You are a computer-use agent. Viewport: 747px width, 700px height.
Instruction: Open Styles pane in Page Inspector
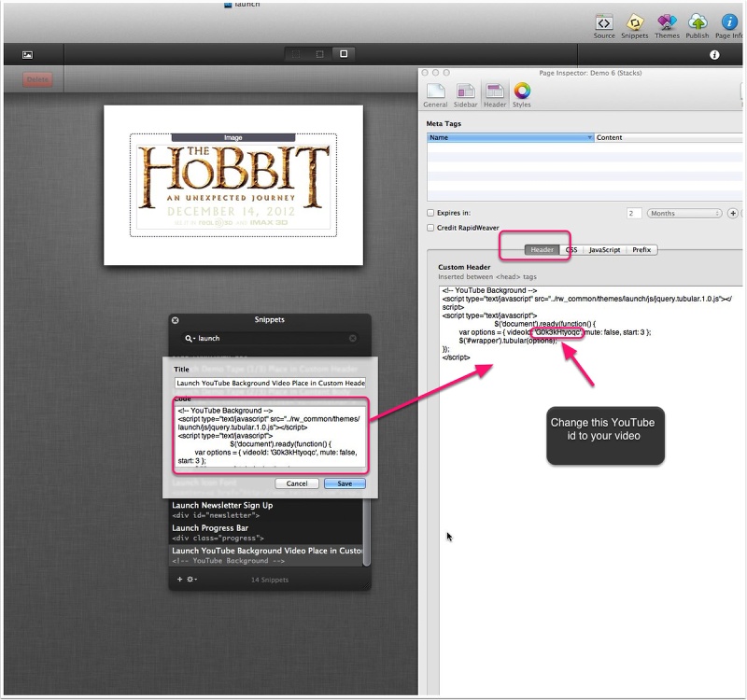click(522, 95)
